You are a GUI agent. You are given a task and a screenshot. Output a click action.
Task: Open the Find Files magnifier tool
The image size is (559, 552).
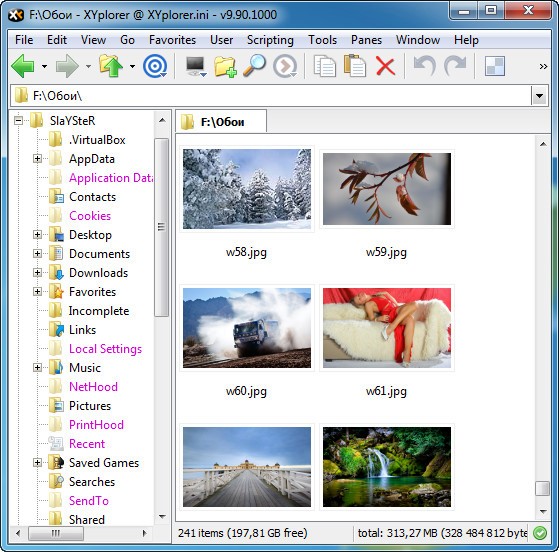[x=254, y=65]
